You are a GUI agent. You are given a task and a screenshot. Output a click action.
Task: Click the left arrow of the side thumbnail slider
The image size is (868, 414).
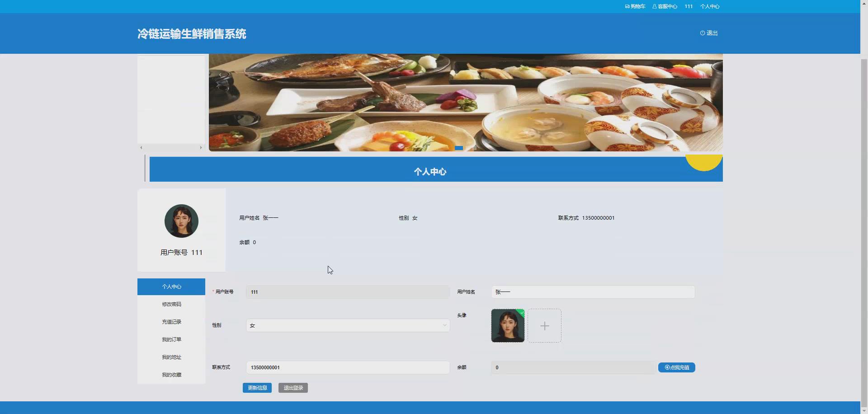click(141, 147)
